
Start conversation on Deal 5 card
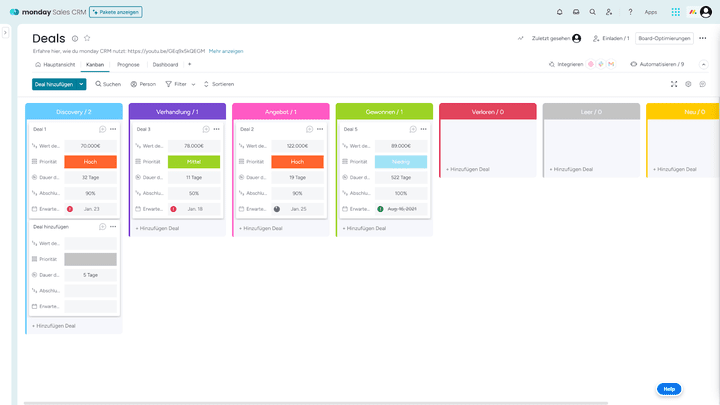[x=413, y=129]
